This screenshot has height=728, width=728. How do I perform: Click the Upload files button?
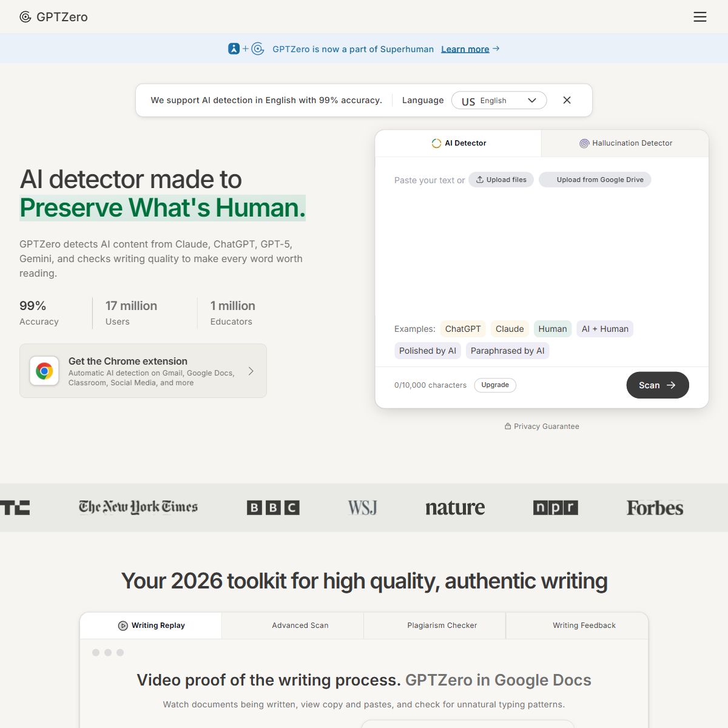point(501,180)
